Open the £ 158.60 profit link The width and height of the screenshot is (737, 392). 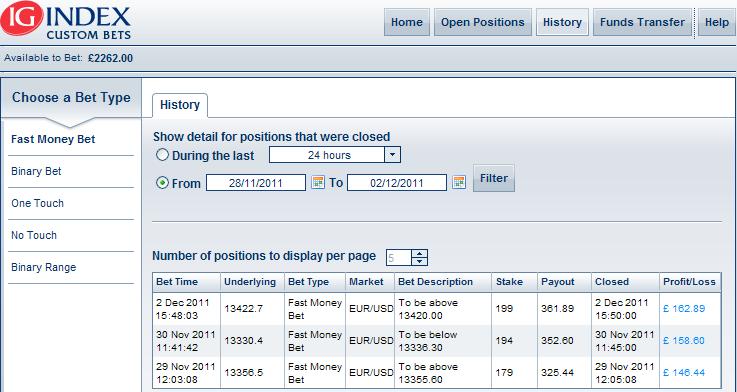pos(684,341)
